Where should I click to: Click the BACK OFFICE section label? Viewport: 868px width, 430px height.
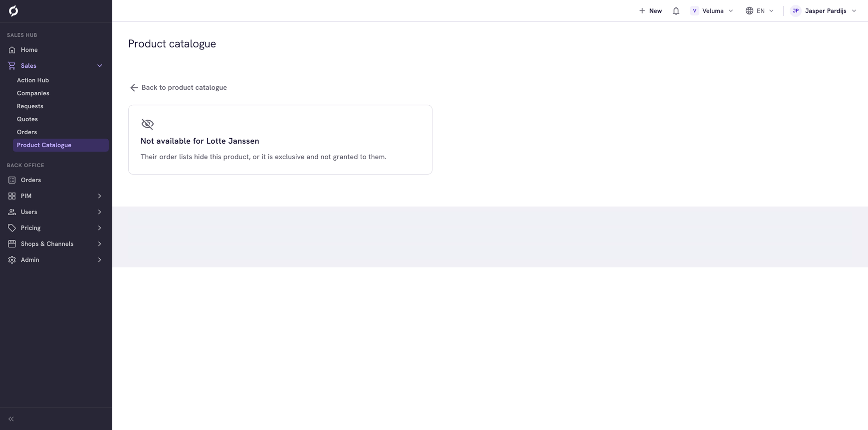25,166
